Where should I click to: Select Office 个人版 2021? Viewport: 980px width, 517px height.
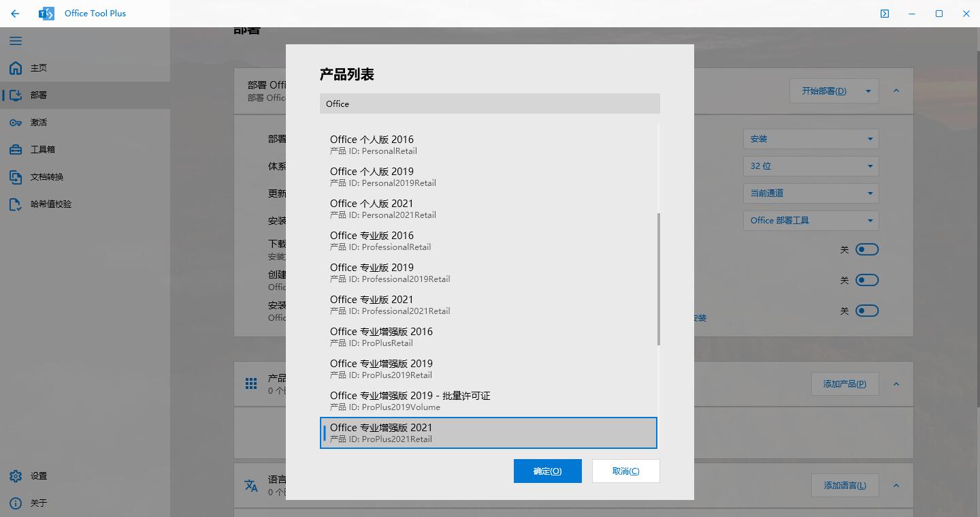[x=489, y=208]
